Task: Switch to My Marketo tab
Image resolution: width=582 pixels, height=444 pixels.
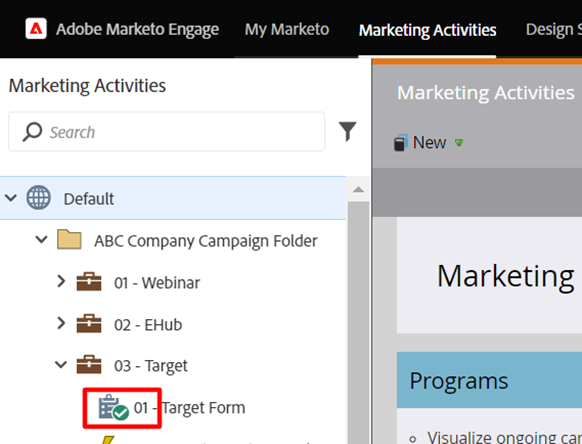Action: click(x=287, y=29)
